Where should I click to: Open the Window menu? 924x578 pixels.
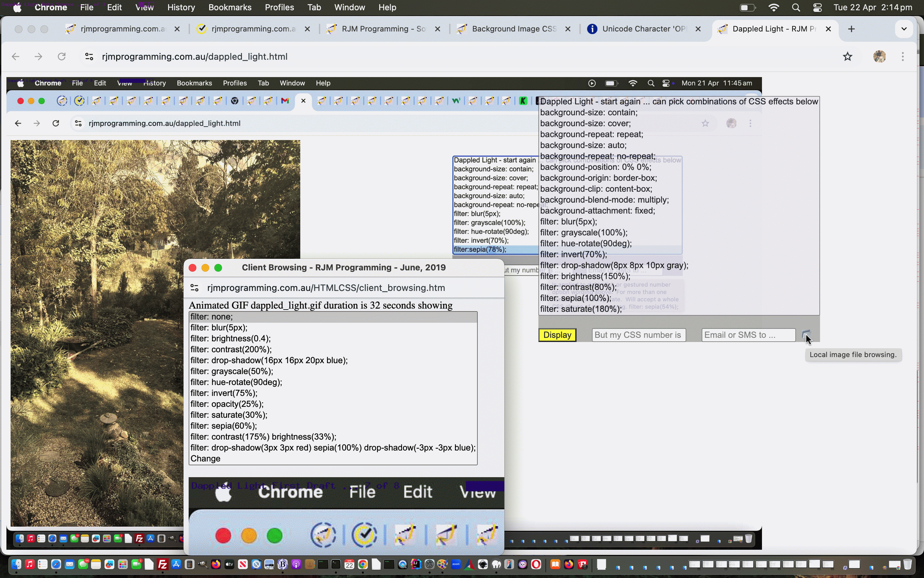(x=350, y=8)
